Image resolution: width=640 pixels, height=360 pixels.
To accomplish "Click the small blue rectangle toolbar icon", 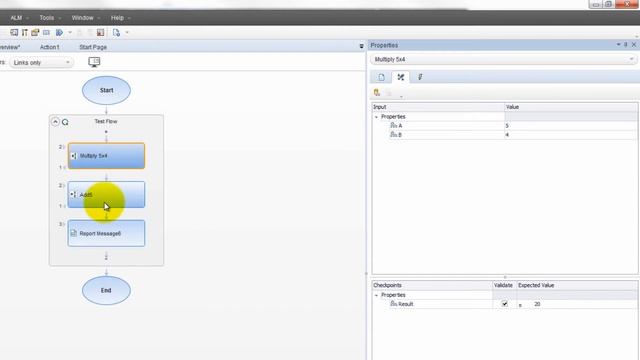I will (47, 32).
